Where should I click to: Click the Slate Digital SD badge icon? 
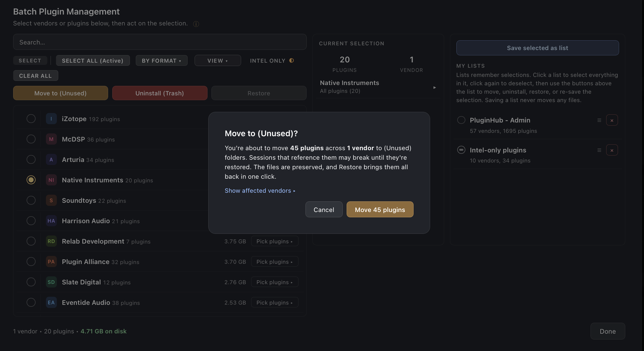pyautogui.click(x=51, y=282)
